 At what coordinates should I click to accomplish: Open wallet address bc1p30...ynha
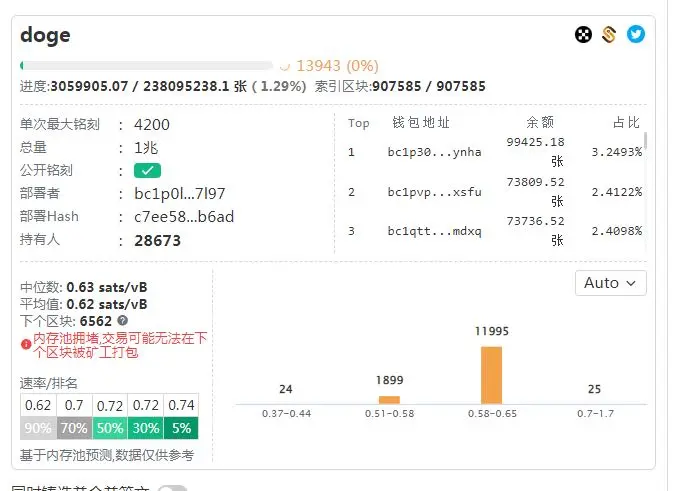tap(434, 152)
